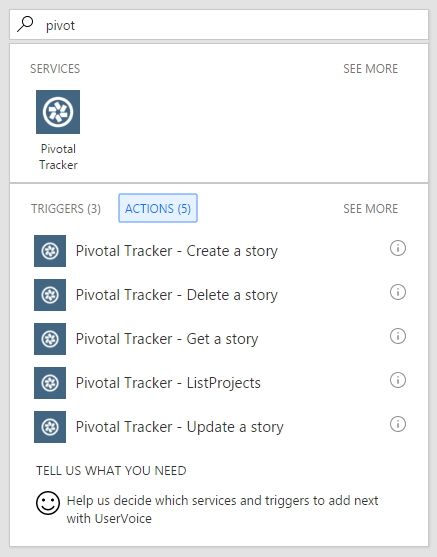
Task: Open the UserVoice feedback link
Action: (222, 509)
